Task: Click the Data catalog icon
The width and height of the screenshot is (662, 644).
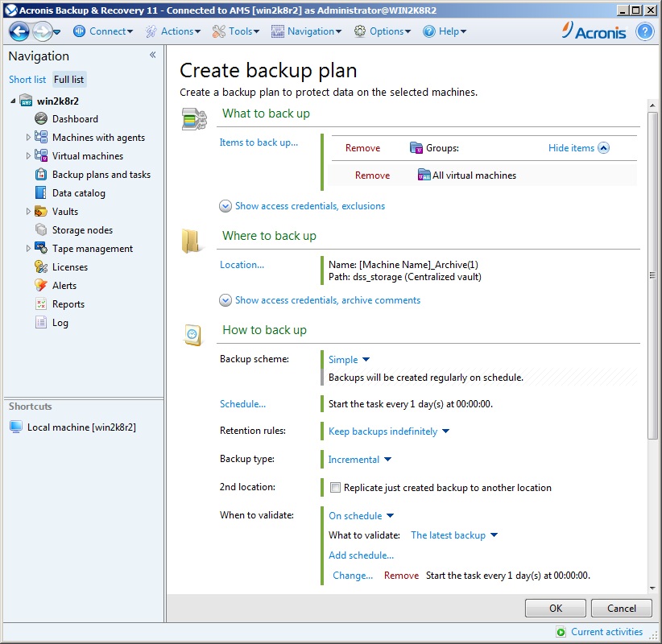Action: 41,193
